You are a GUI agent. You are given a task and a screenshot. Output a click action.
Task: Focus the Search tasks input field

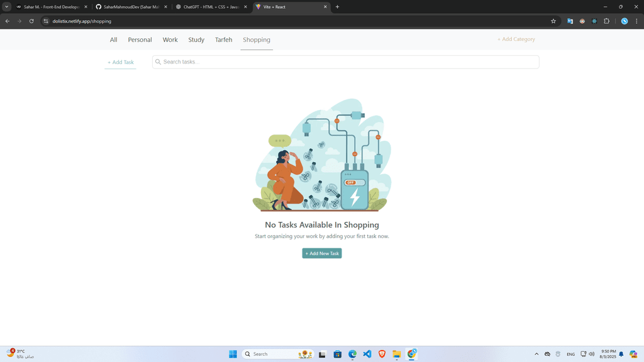point(346,62)
